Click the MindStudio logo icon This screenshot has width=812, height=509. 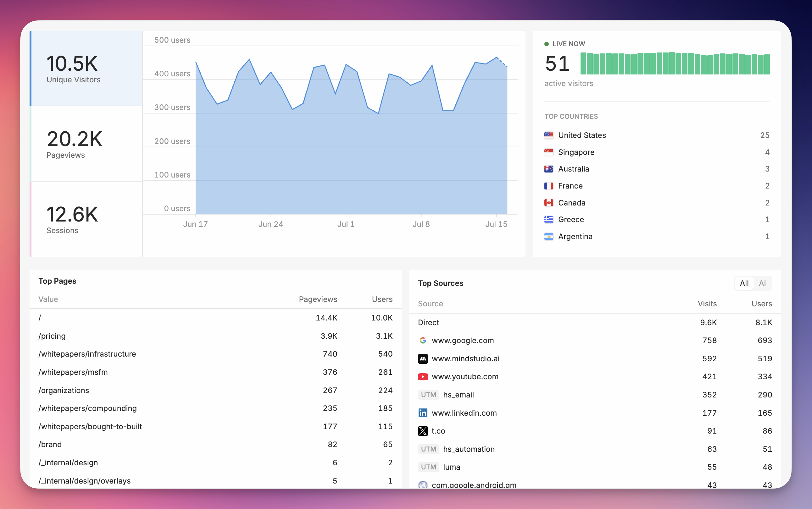point(423,358)
